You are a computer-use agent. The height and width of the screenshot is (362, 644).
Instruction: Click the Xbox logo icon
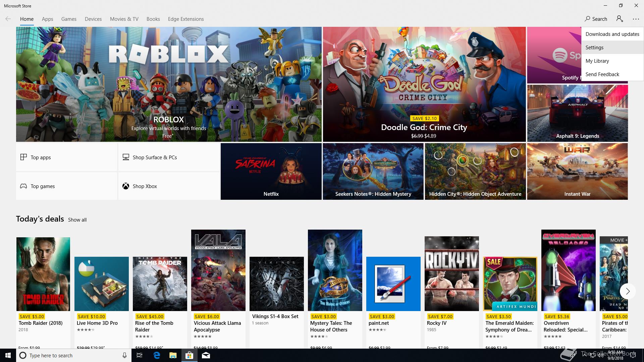(126, 186)
